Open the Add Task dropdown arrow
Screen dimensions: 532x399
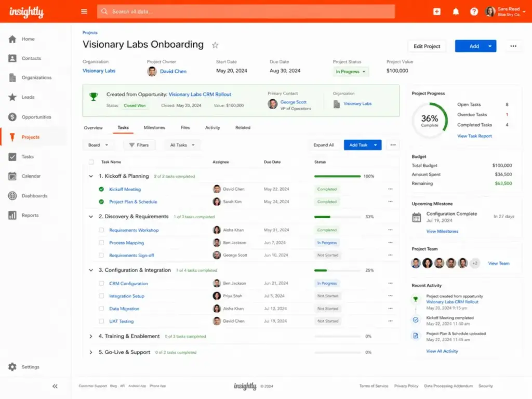[x=376, y=145]
